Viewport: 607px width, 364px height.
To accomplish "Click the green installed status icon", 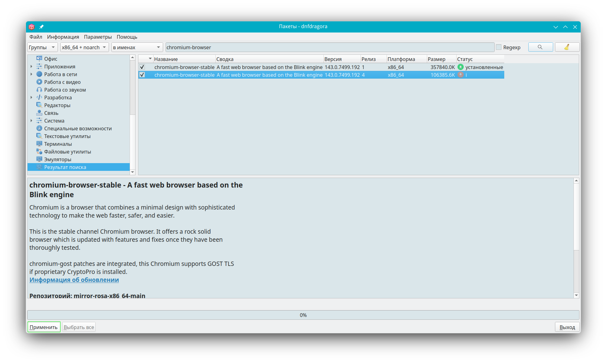I will tap(461, 67).
